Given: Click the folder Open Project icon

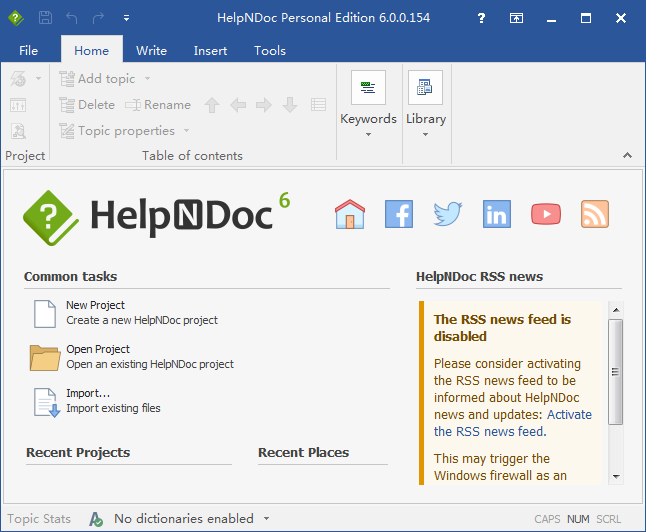Looking at the screenshot, I should point(45,358).
